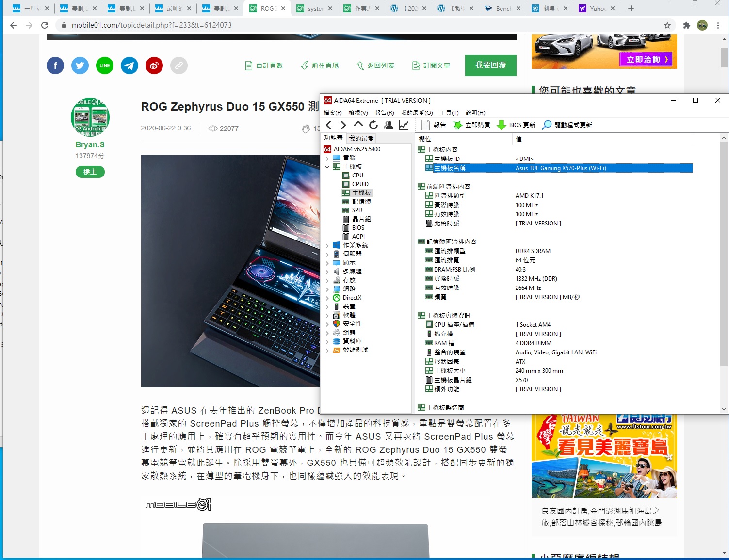The width and height of the screenshot is (729, 560).
Task: Click the 立即購買 buy now toolbar button
Action: [x=471, y=125]
